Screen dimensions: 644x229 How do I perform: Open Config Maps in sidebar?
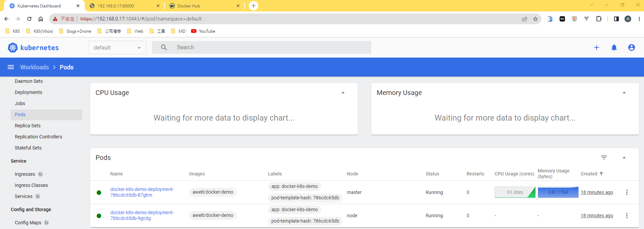(x=28, y=223)
